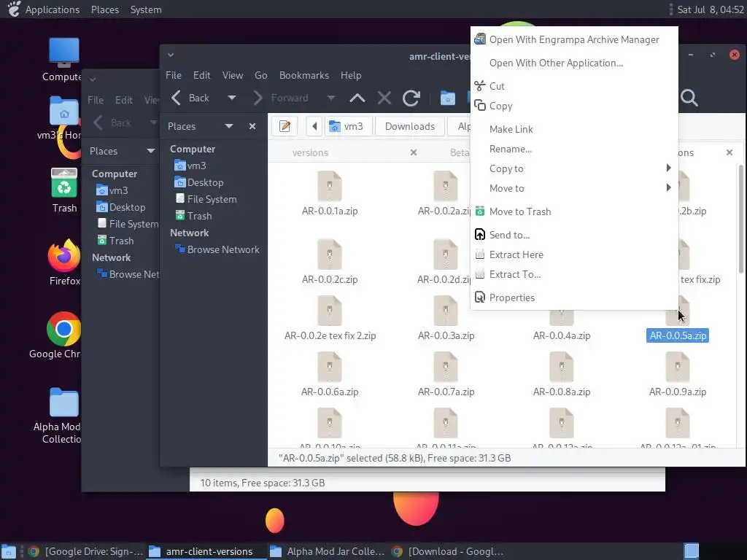Image resolution: width=747 pixels, height=560 pixels.
Task: Expand the Copy to submenu arrow
Action: 668,168
